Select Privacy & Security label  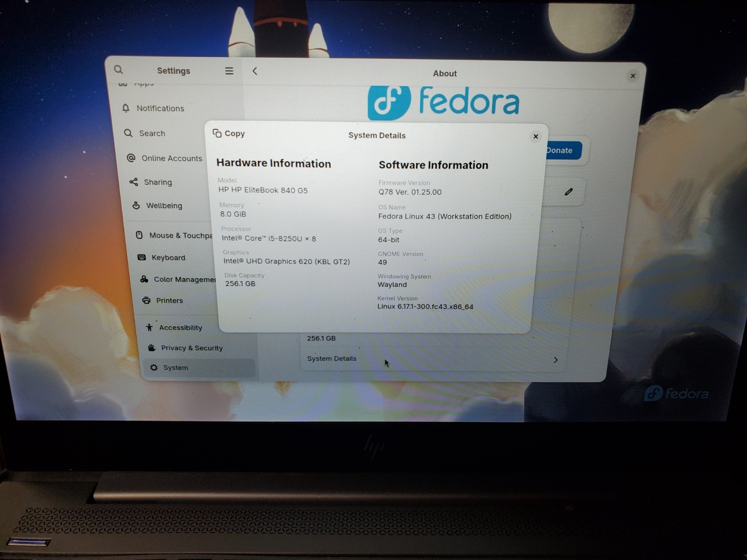pos(192,348)
